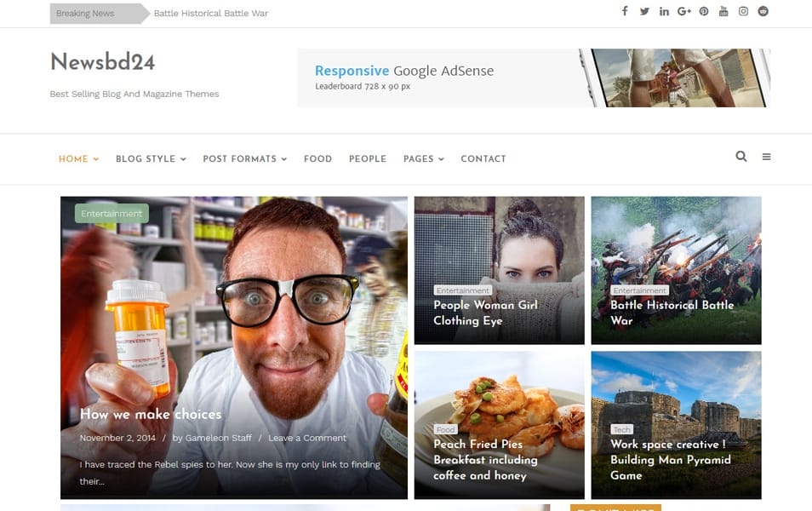Click the green Entertainment category badge
The width and height of the screenshot is (812, 511).
point(112,214)
